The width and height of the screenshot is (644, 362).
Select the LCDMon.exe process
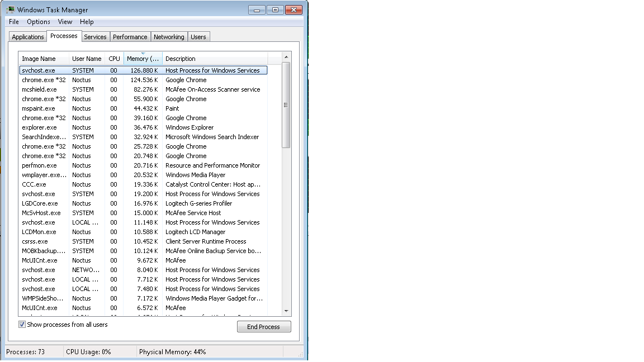pyautogui.click(x=143, y=232)
